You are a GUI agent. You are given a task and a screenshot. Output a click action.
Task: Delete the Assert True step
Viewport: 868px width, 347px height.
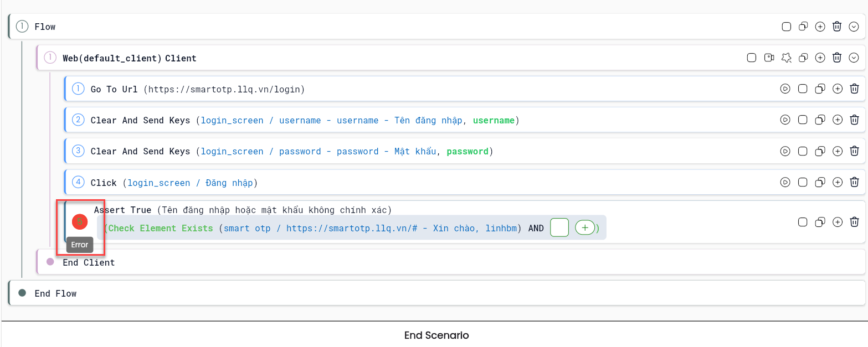(x=855, y=222)
